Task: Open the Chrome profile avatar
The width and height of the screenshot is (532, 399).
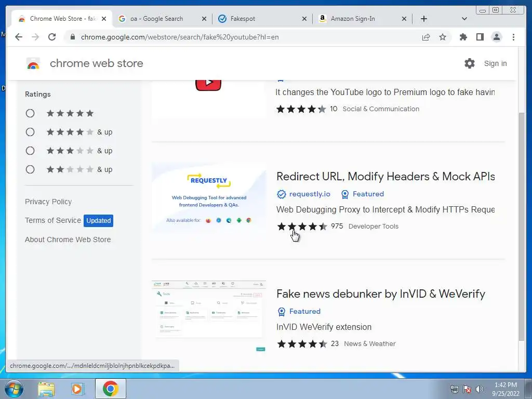Action: [x=496, y=37]
